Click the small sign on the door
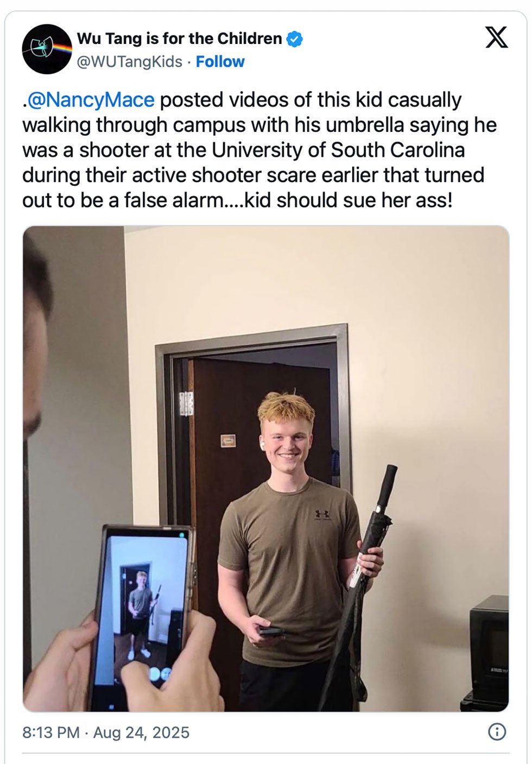 (229, 440)
